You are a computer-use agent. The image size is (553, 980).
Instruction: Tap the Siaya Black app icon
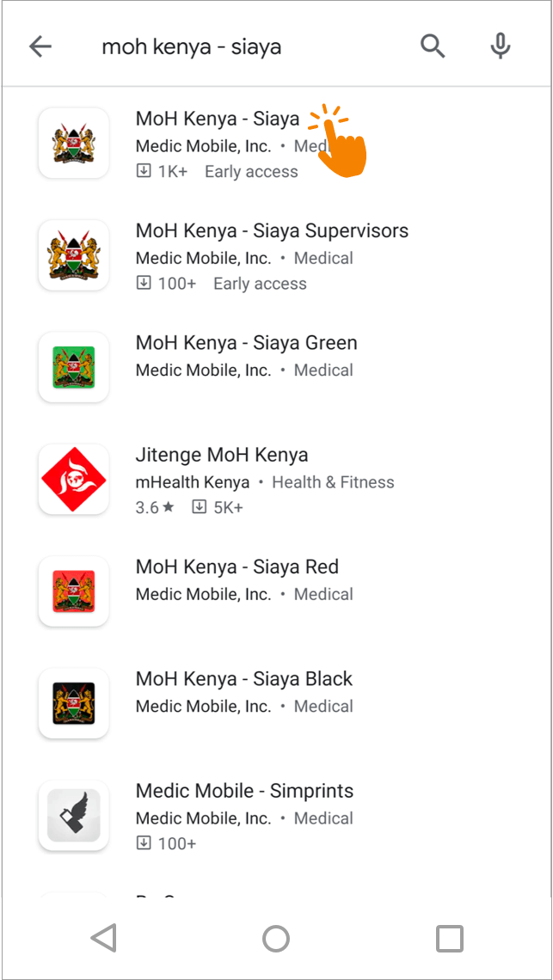(x=74, y=703)
